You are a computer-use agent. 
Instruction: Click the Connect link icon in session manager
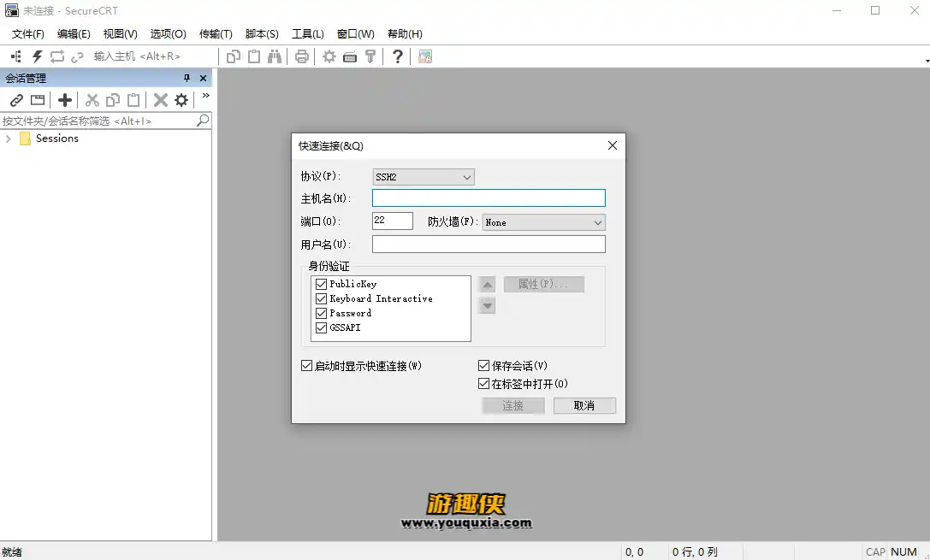pos(16,100)
